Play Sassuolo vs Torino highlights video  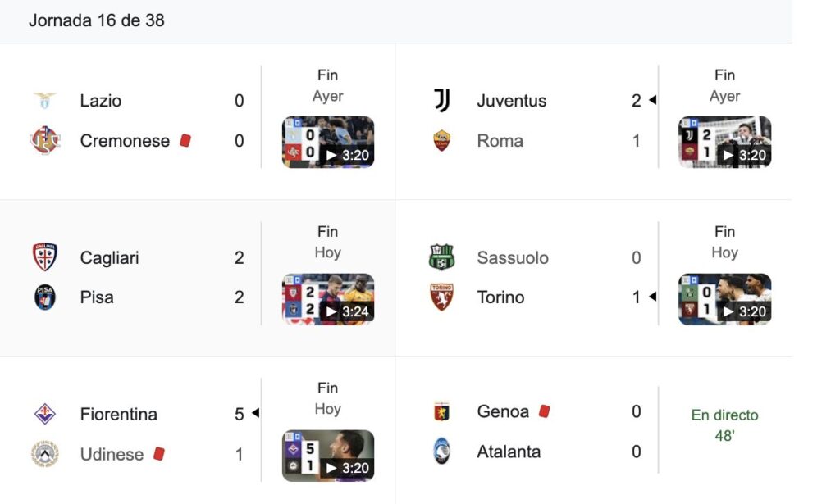(725, 299)
